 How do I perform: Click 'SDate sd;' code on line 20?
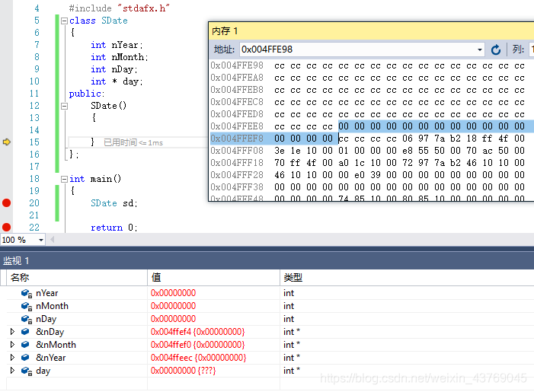114,203
